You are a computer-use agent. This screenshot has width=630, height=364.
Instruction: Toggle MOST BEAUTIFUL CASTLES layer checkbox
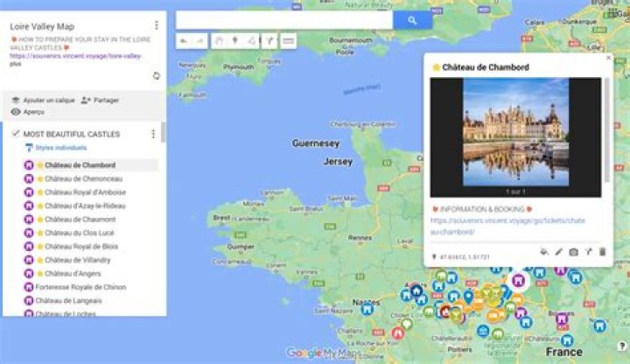click(x=15, y=134)
